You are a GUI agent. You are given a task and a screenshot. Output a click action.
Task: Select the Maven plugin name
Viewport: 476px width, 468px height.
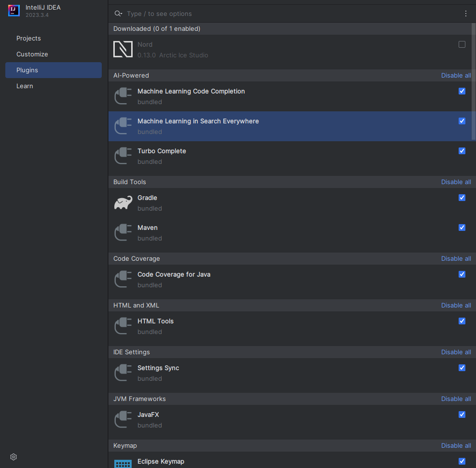click(x=147, y=227)
